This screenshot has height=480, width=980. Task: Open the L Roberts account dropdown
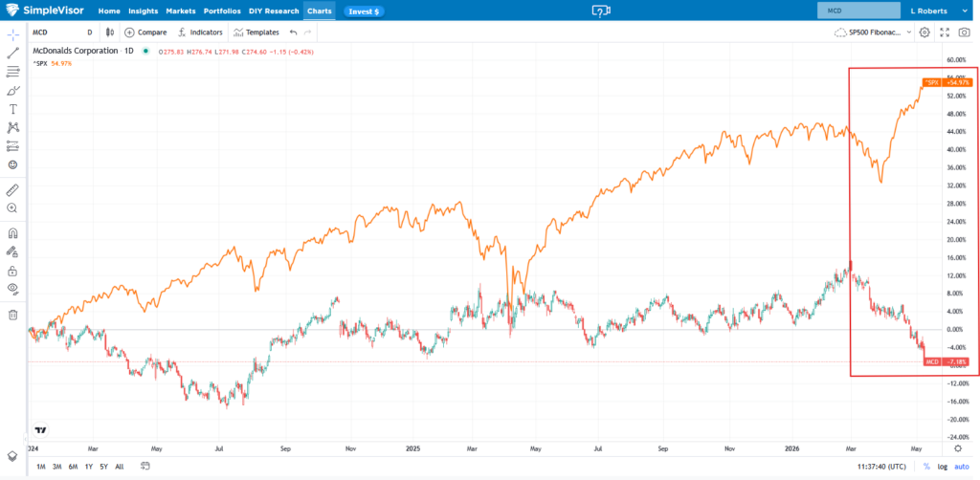938,11
